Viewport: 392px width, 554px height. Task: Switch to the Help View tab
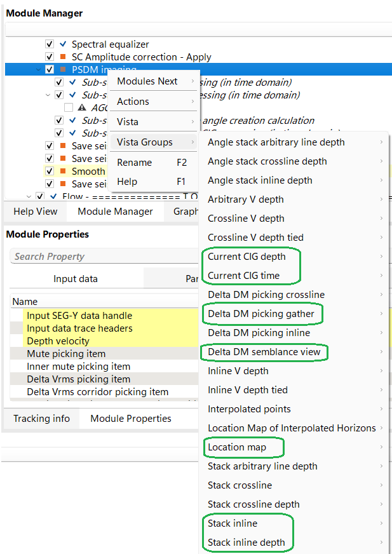[x=36, y=212]
